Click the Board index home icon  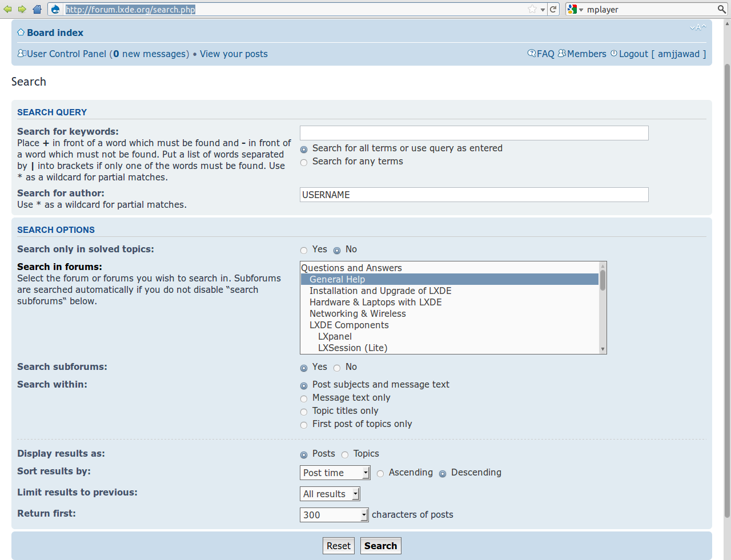pos(21,33)
